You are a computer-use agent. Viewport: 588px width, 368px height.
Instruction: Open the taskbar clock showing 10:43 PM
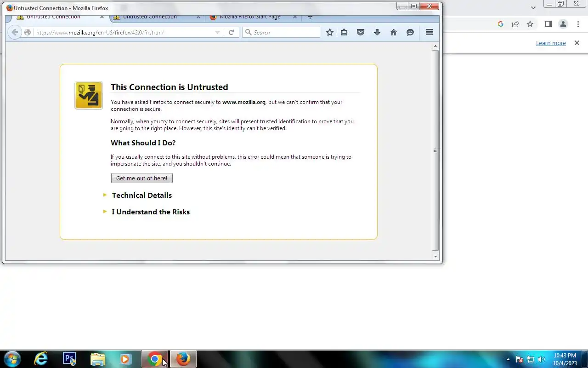(565, 359)
